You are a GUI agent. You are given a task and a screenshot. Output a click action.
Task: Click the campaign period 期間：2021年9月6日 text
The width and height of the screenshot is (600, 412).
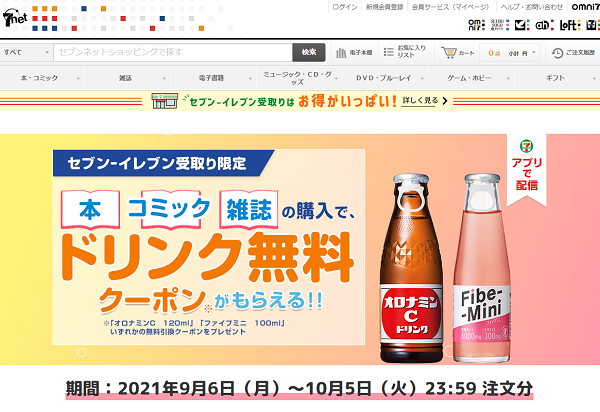point(299,389)
